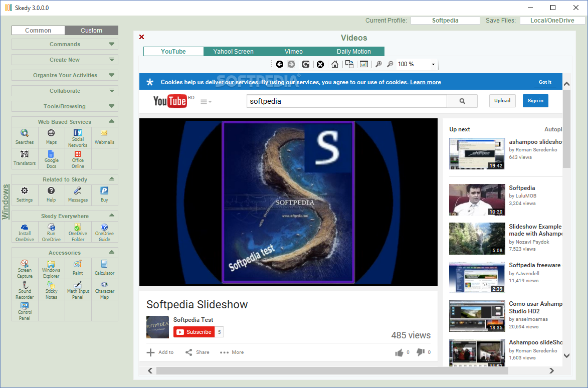
Task: Refresh the video page
Action: coord(306,64)
